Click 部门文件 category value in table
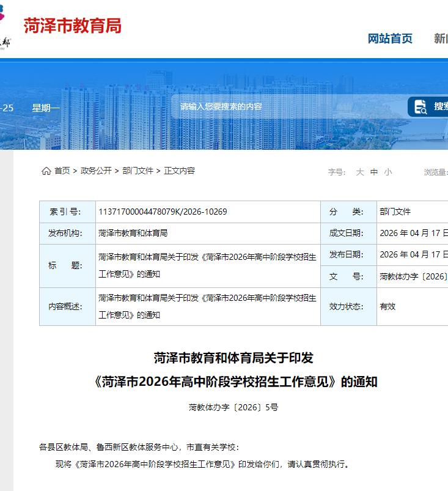Viewport: 448px width, 491px height. [x=395, y=212]
